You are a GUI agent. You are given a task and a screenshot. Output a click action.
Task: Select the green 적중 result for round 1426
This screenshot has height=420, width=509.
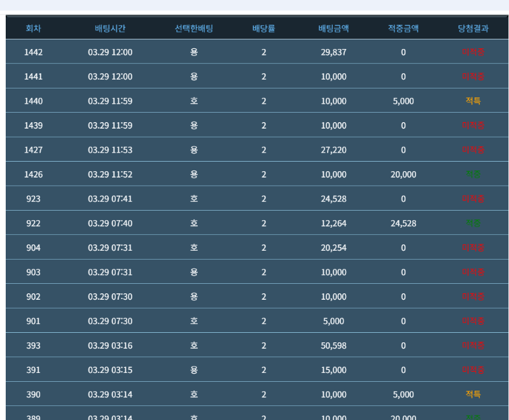[473, 174]
